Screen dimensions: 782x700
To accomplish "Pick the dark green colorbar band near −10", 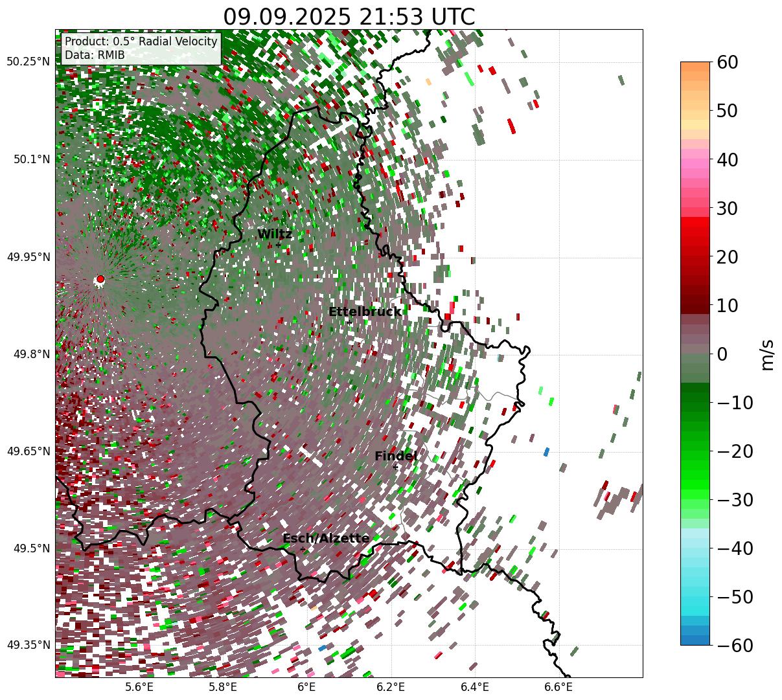I will 695,398.
